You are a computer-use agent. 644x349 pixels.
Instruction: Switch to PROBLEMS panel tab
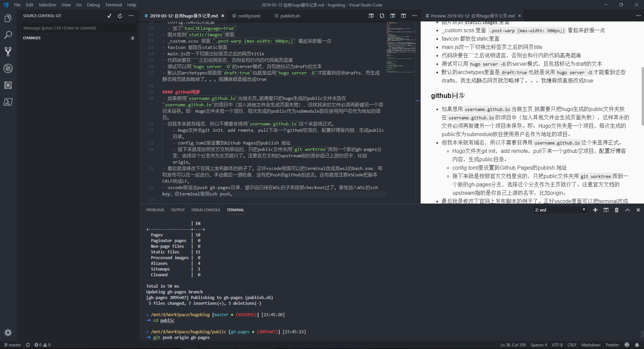(x=155, y=210)
